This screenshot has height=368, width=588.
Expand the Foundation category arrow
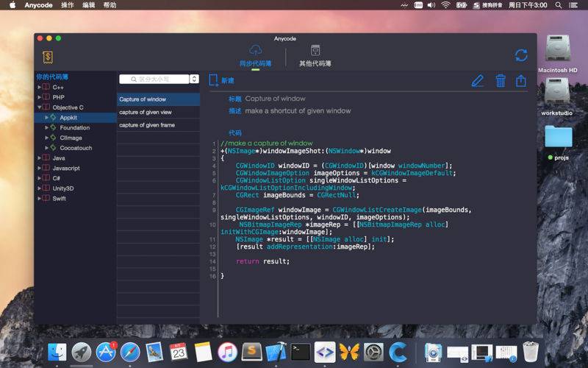pyautogui.click(x=46, y=127)
